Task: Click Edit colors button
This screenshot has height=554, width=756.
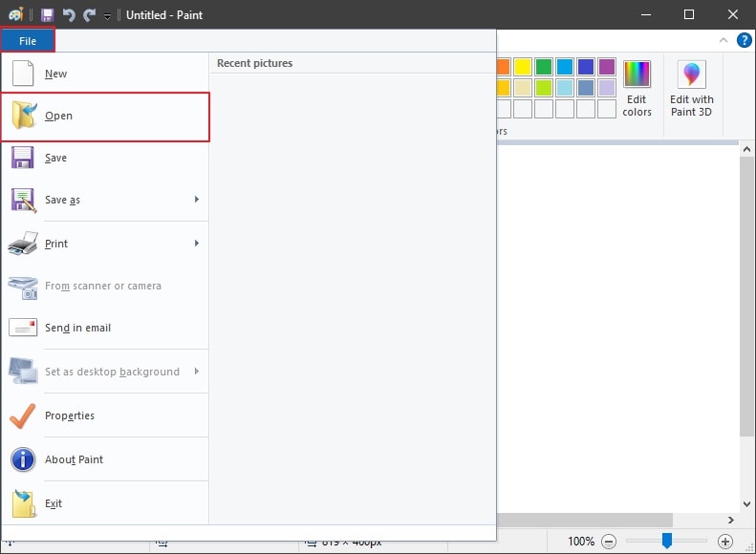Action: (637, 89)
